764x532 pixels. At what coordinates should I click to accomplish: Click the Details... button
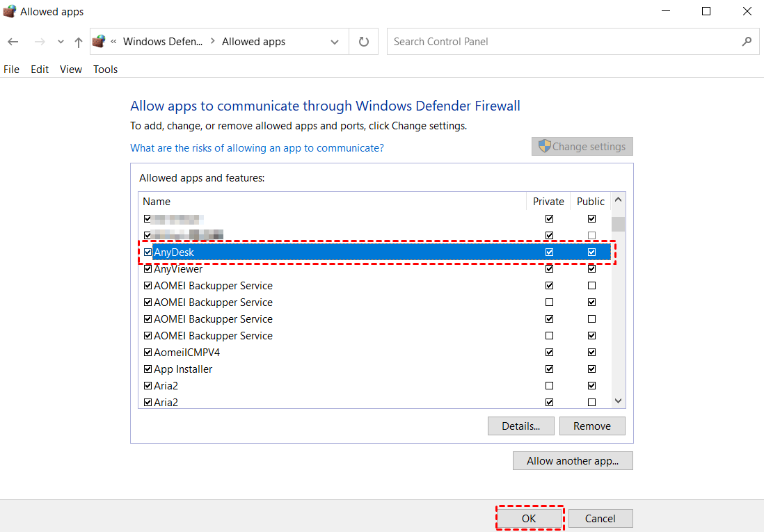[521, 426]
